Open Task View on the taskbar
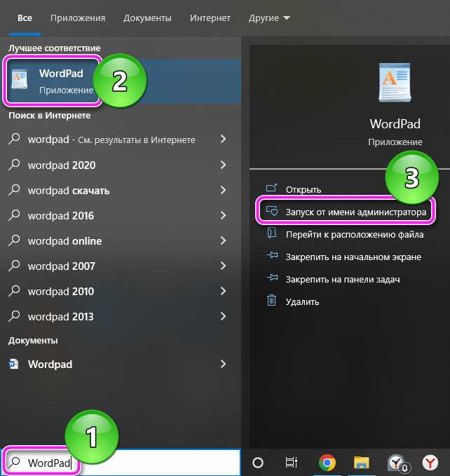This screenshot has width=450, height=476. [292, 463]
